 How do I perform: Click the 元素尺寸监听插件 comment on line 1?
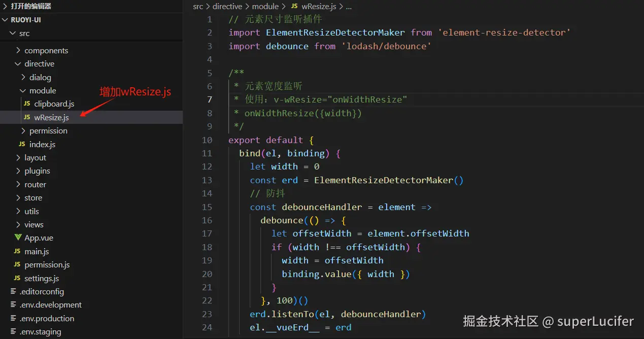(275, 19)
